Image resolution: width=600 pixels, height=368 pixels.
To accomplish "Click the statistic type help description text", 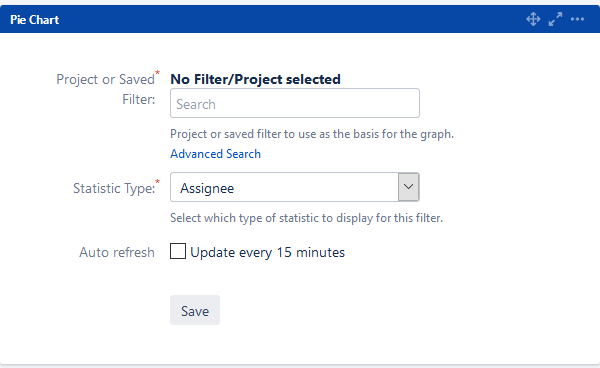I will tap(307, 218).
